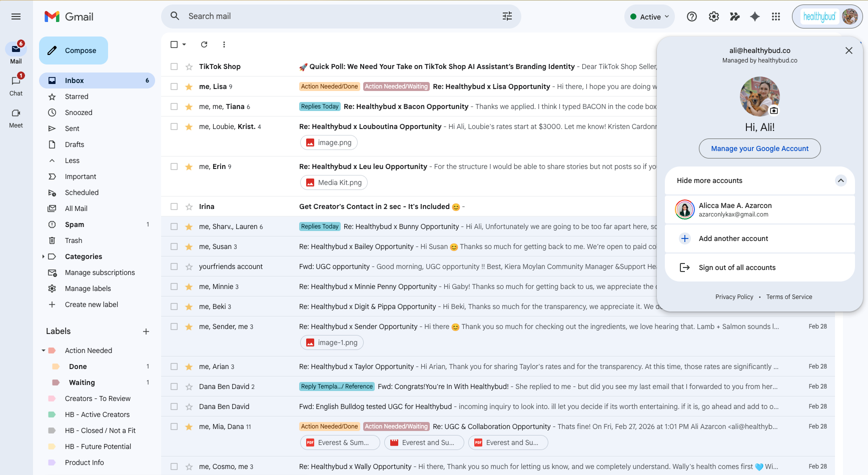Select the yourfriends account email checkbox
Image resolution: width=868 pixels, height=475 pixels.
[174, 266]
